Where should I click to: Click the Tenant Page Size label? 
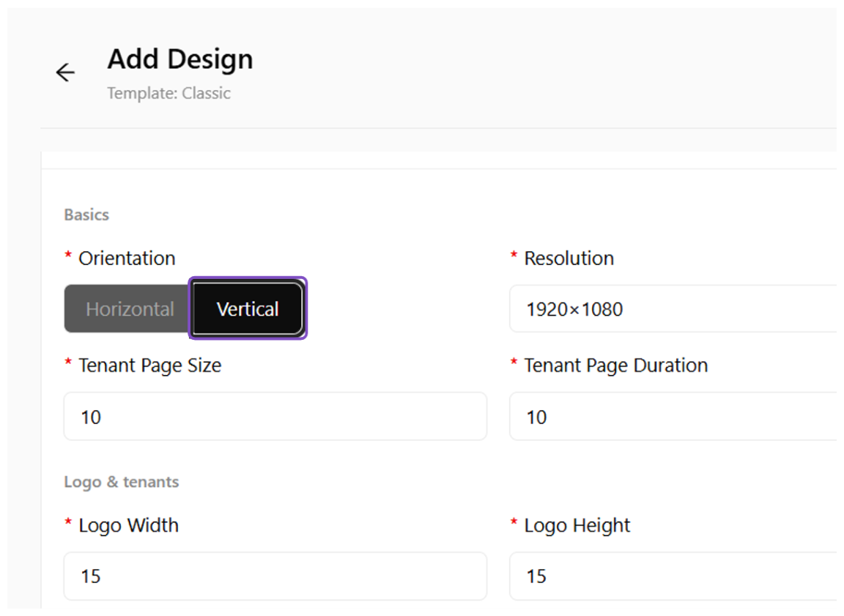(150, 365)
